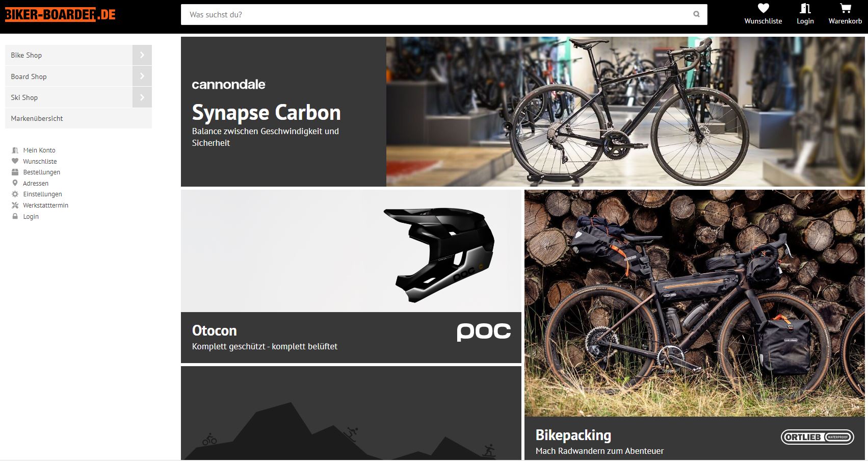Click the search magnifier icon
Image resolution: width=868 pixels, height=461 pixels.
[696, 14]
